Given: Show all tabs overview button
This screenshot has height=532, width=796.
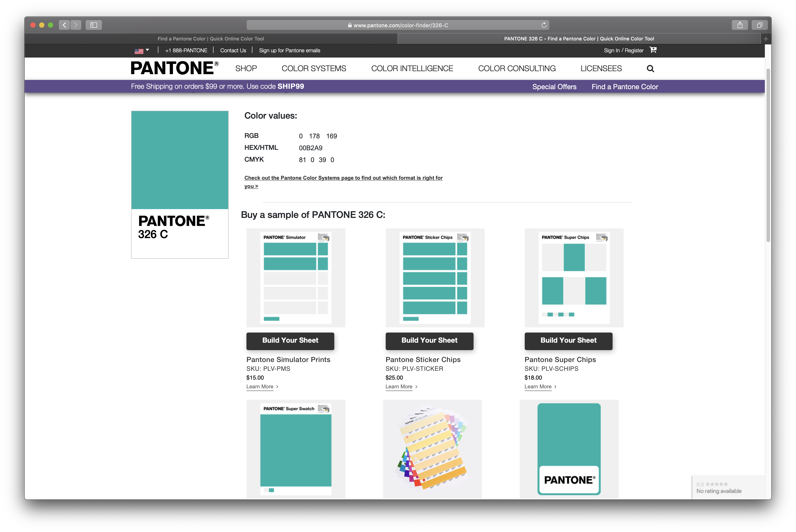Looking at the screenshot, I should click(x=759, y=25).
